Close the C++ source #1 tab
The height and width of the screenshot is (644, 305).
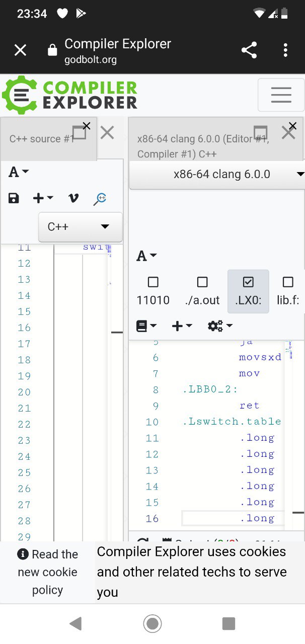tap(87, 126)
